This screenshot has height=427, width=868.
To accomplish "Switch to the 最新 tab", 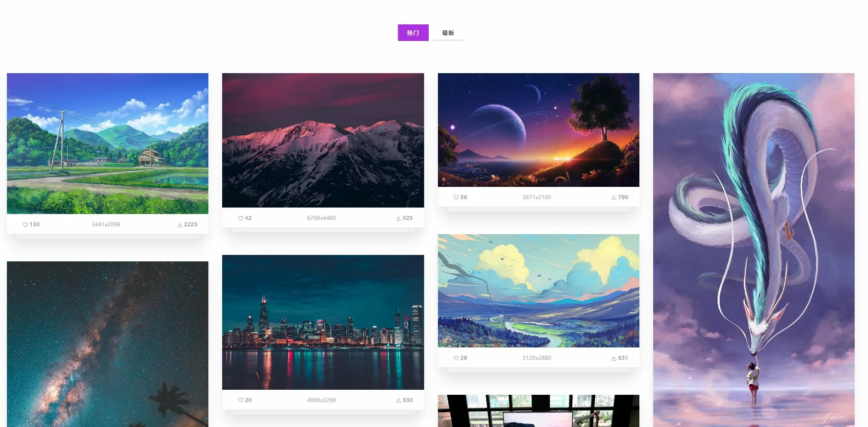I will 448,33.
